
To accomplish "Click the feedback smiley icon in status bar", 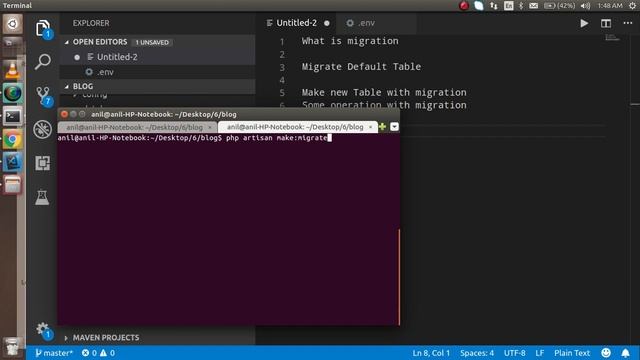I will 606,353.
